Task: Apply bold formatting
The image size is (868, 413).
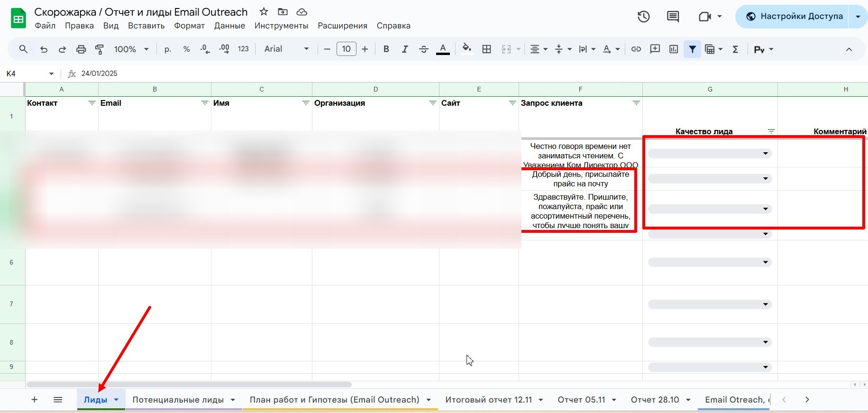Action: click(386, 49)
